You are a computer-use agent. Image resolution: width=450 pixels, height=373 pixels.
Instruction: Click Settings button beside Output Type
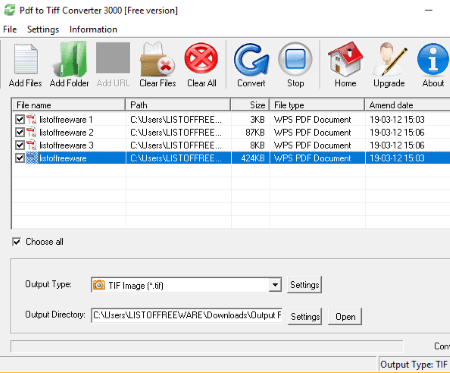304,285
